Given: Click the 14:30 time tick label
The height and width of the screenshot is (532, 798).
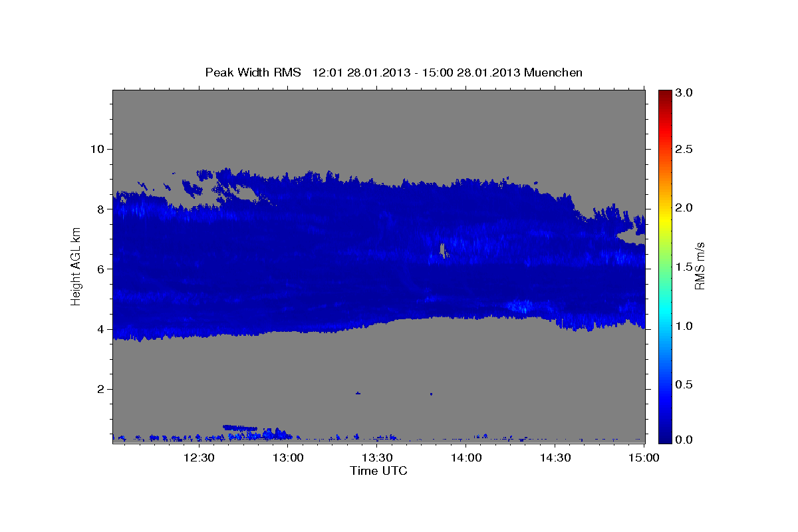Looking at the screenshot, I should tap(555, 458).
